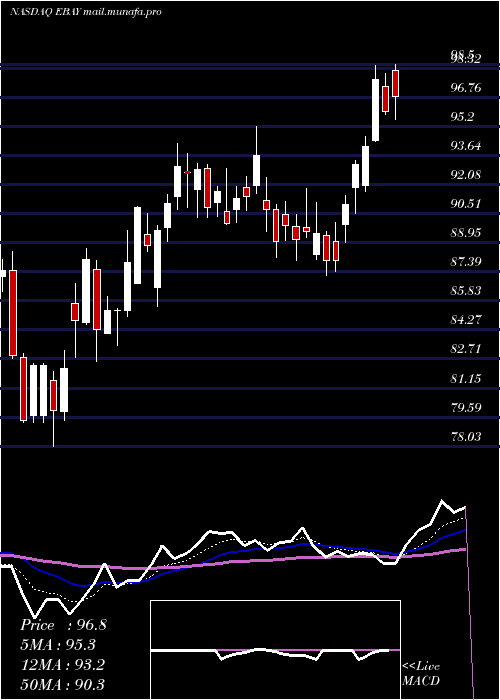
Task: Click the NASDAQ EBAY mail.munafa.pro title text
Action: pos(85,12)
